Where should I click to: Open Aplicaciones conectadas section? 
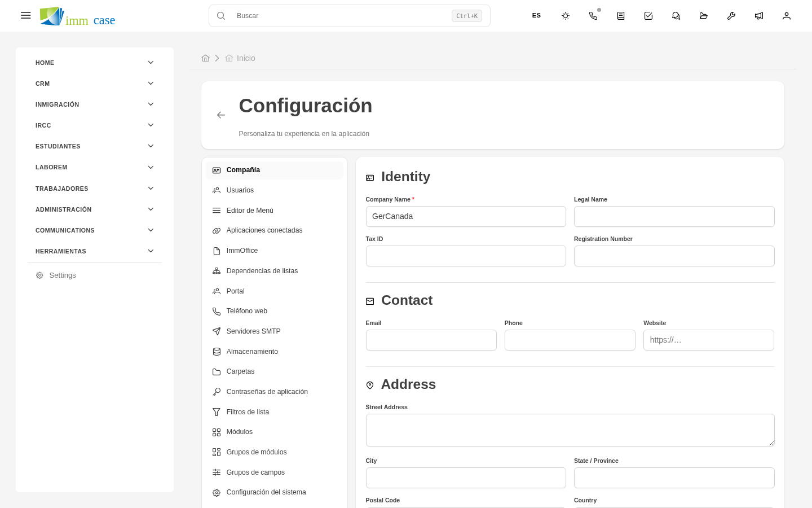pyautogui.click(x=275, y=230)
